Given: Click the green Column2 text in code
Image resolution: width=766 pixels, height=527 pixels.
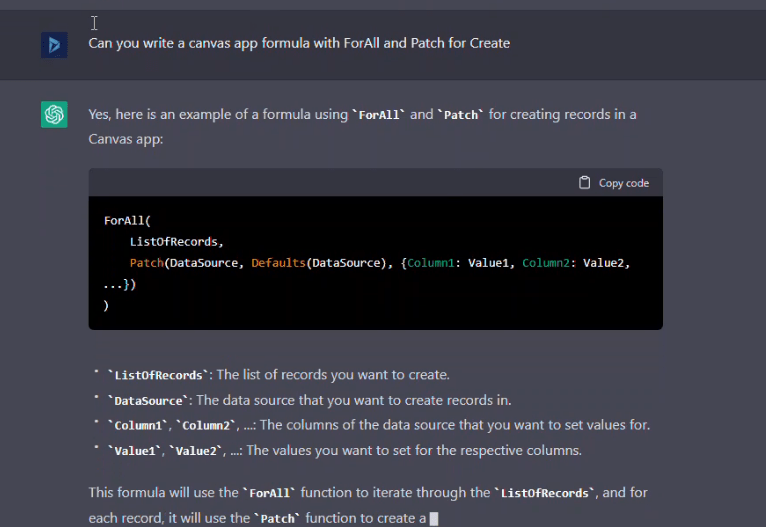Looking at the screenshot, I should 548,263.
